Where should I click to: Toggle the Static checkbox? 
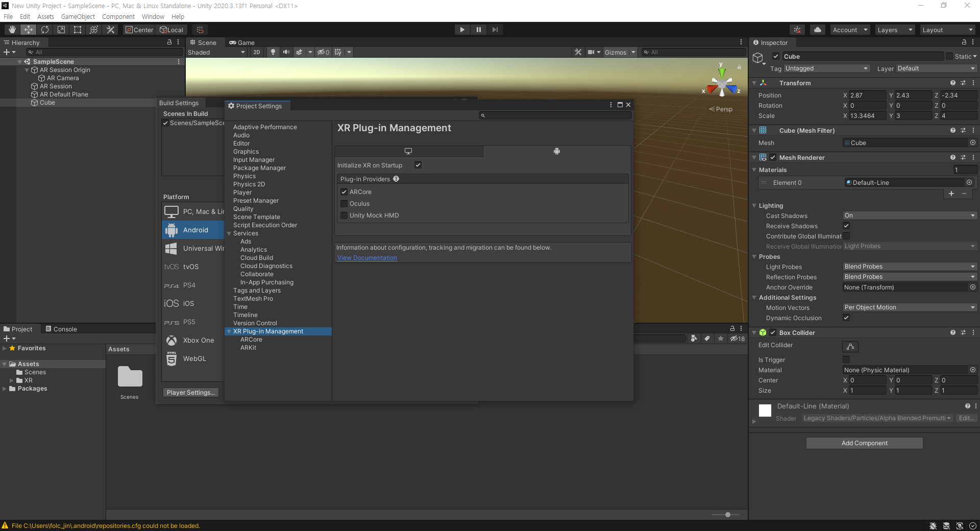(949, 56)
